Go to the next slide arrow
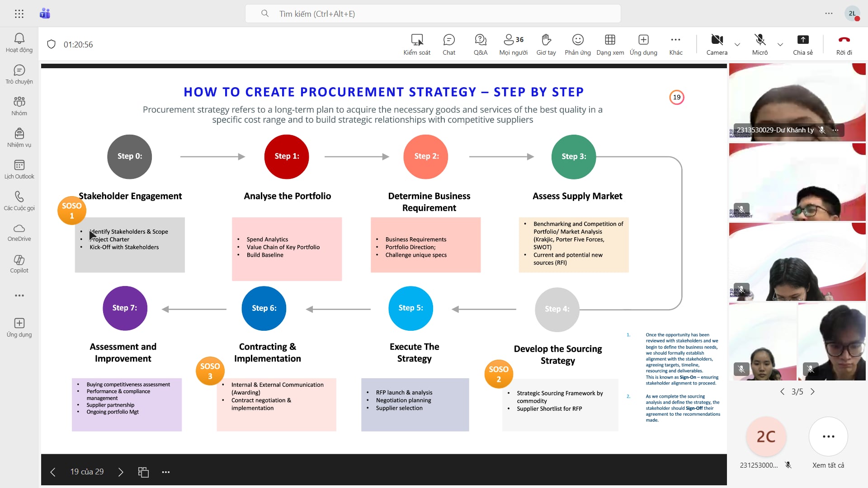 [x=121, y=472]
